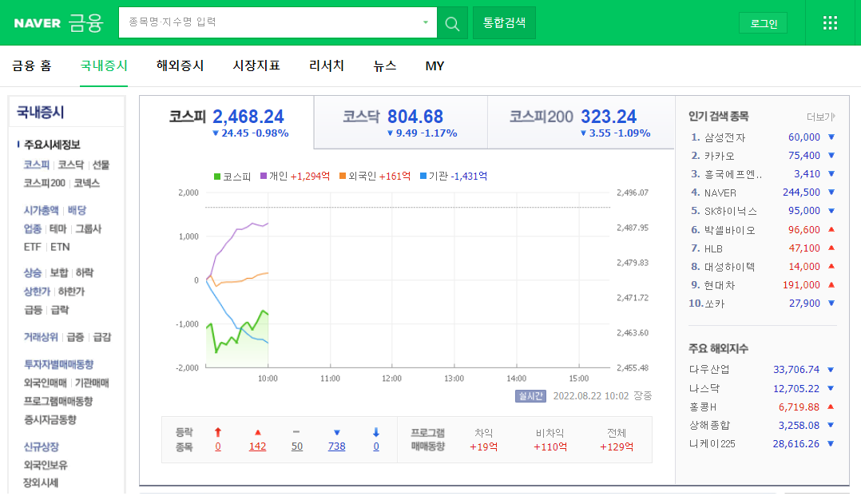The image size is (861, 504).
Task: Open 거래상위 in the sidebar
Action: pyautogui.click(x=41, y=337)
